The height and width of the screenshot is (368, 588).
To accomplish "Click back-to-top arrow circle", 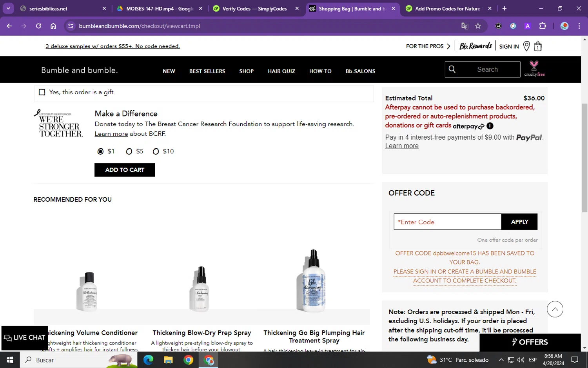I will (x=555, y=309).
